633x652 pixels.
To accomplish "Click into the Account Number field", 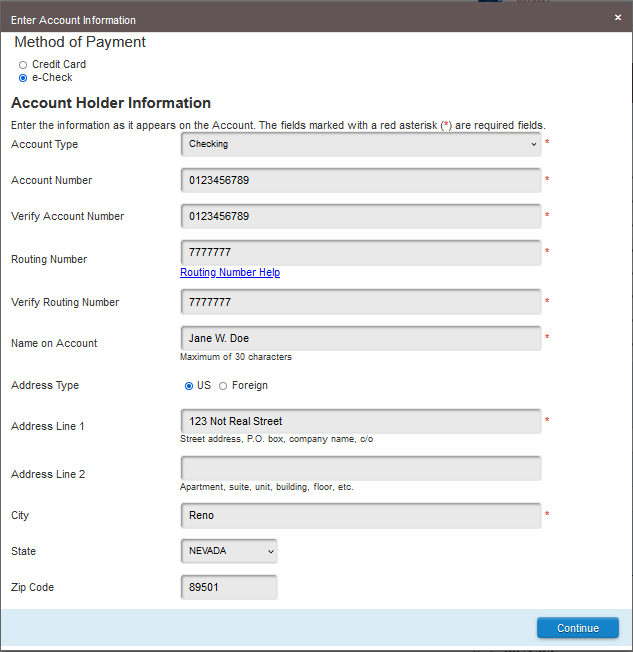I will 361,180.
